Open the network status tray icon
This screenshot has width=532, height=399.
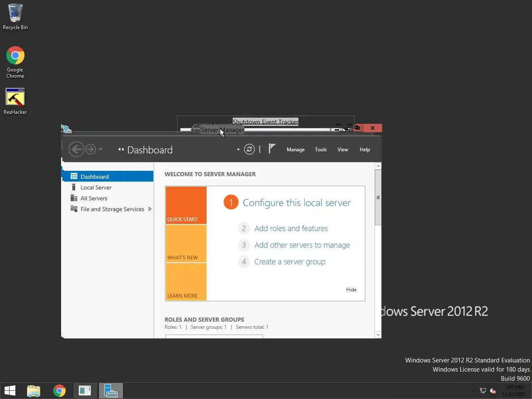(x=483, y=391)
